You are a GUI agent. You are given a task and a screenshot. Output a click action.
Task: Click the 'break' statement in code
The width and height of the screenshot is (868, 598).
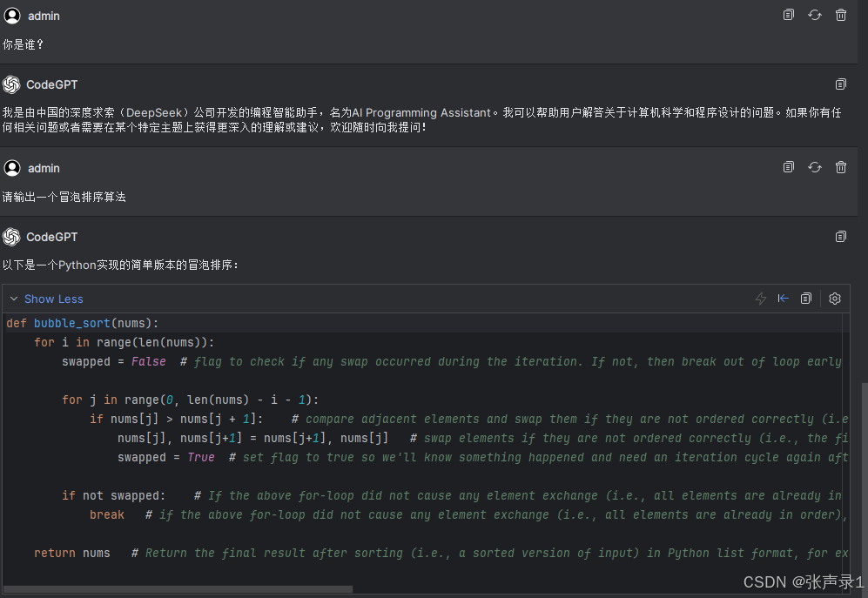tap(107, 515)
